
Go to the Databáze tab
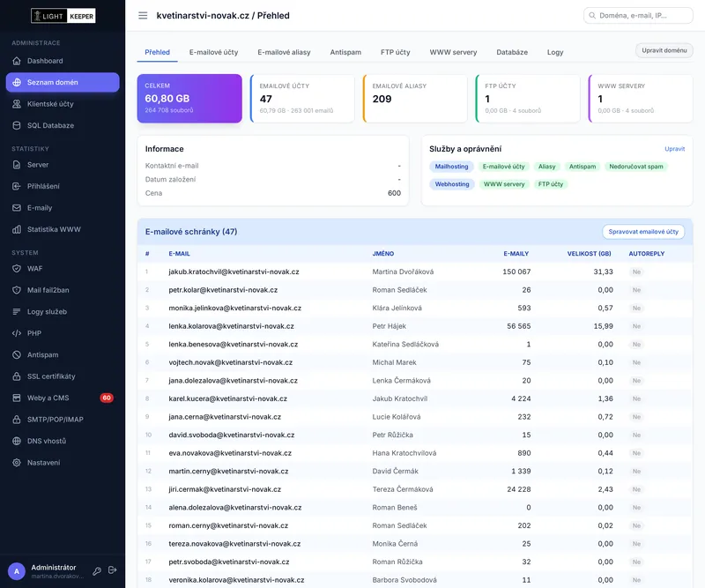[512, 52]
